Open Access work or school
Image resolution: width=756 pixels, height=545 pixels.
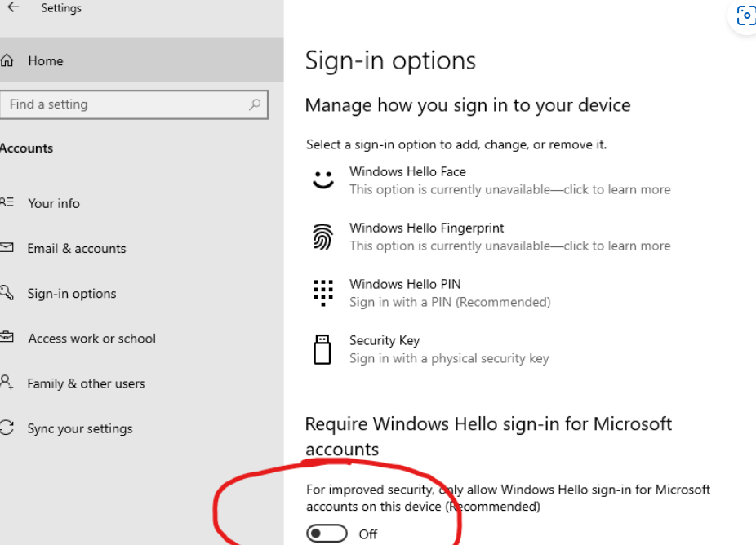(x=91, y=339)
